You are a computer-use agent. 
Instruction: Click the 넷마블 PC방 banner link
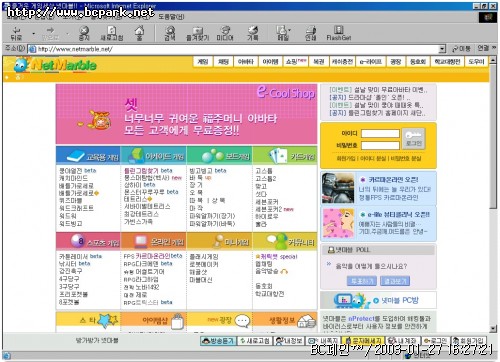point(378,300)
